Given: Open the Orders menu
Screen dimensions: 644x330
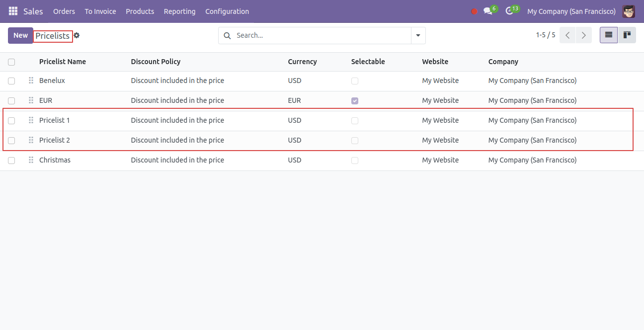Looking at the screenshot, I should coord(64,11).
